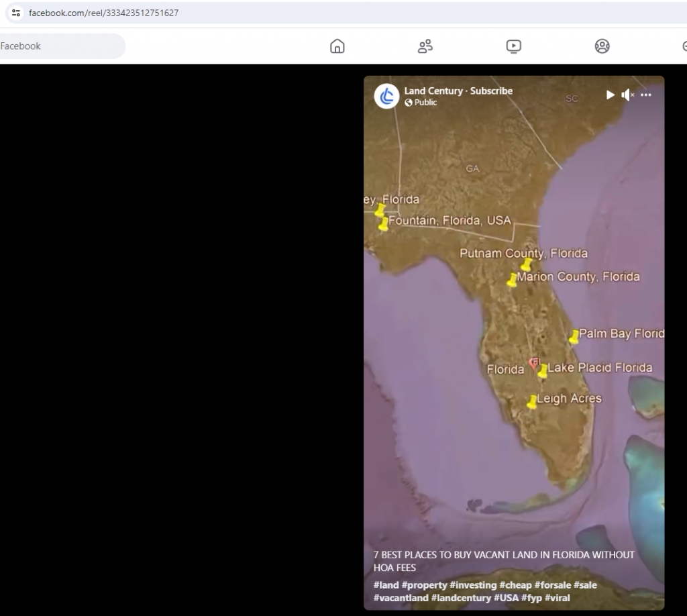Click the Public globe privacy icon
Image resolution: width=687 pixels, height=616 pixels.
point(408,103)
